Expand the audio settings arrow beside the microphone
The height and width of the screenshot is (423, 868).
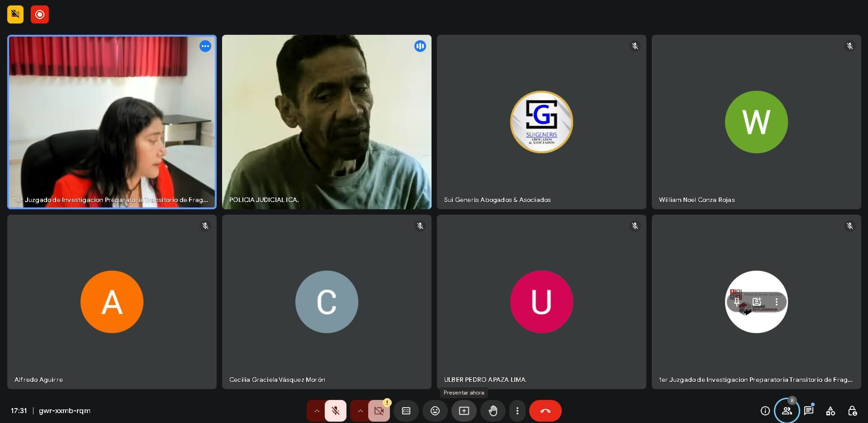pyautogui.click(x=317, y=411)
